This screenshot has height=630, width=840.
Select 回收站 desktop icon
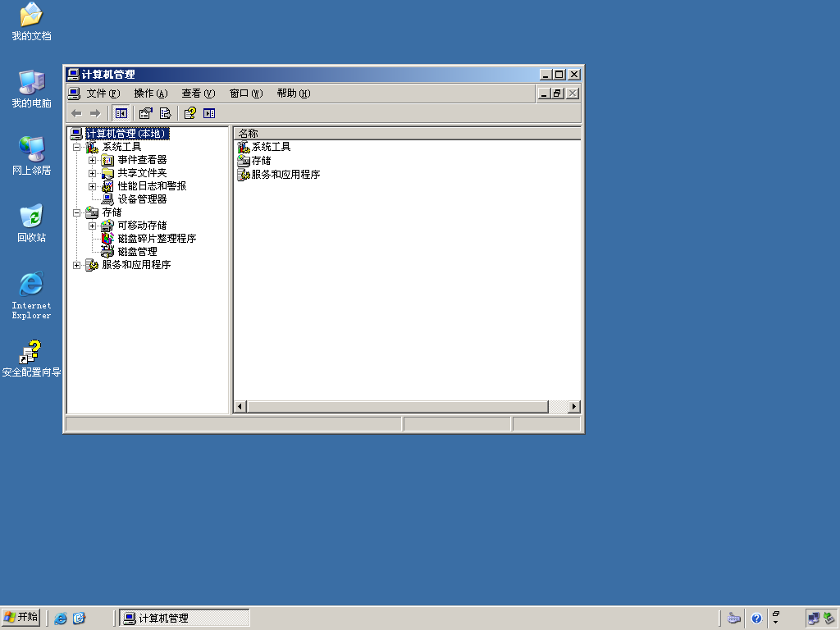click(x=31, y=223)
